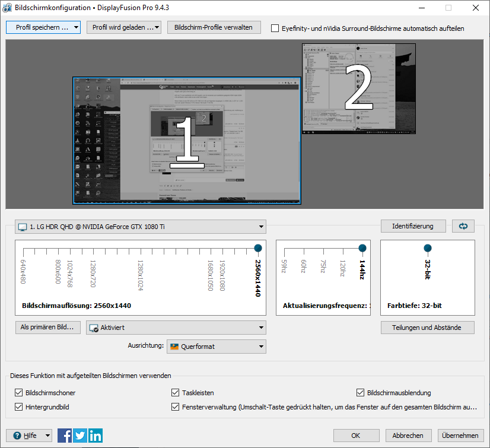Click the 32-bit color depth slider handle
The width and height of the screenshot is (490, 448).
428,248
